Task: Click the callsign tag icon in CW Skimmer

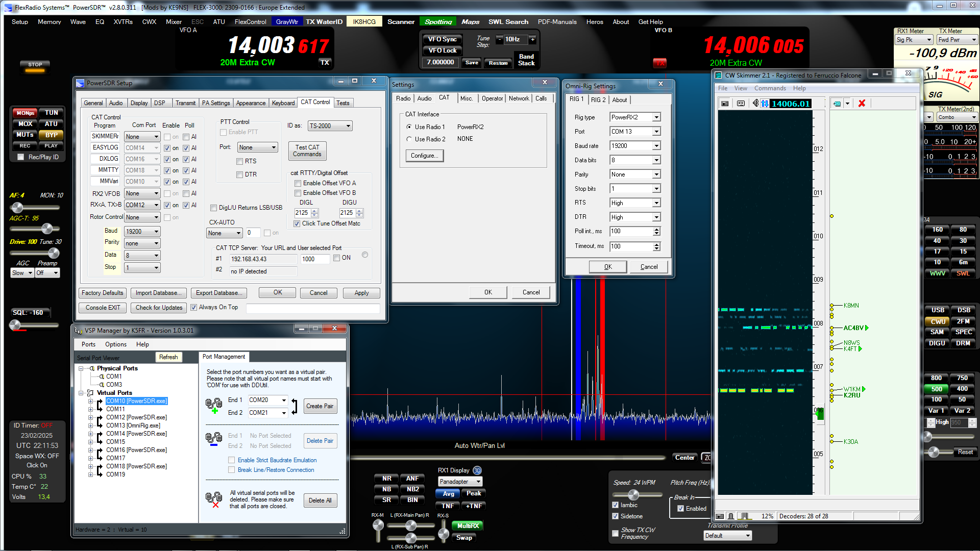Action: click(x=837, y=104)
